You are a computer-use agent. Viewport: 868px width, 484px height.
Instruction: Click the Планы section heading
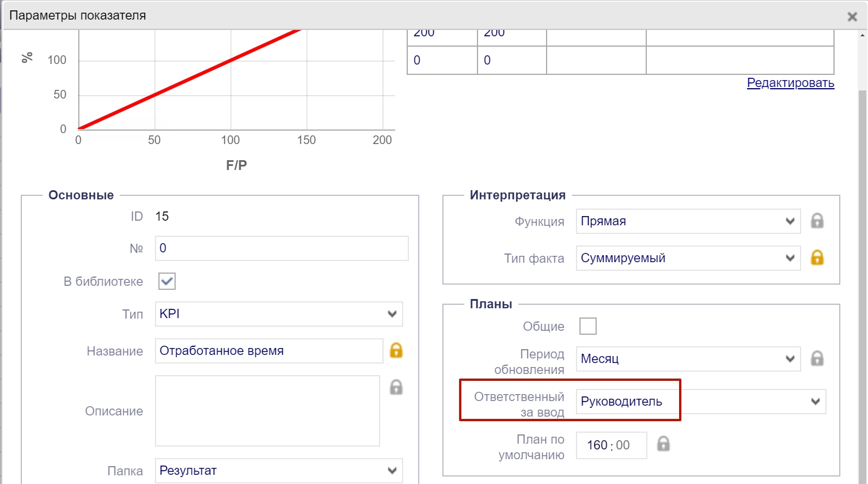click(x=491, y=304)
